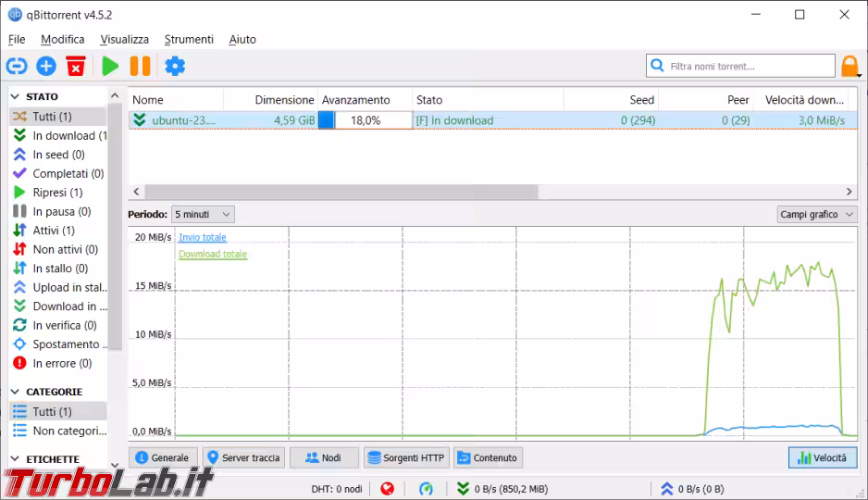Collapse the STATO sidebar section
The height and width of the screenshot is (500, 868).
click(15, 96)
